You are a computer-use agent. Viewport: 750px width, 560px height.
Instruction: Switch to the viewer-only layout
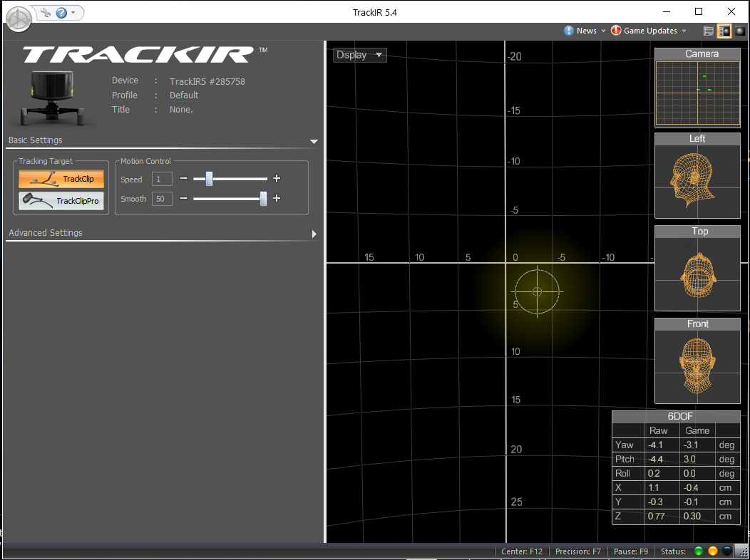pos(740,31)
